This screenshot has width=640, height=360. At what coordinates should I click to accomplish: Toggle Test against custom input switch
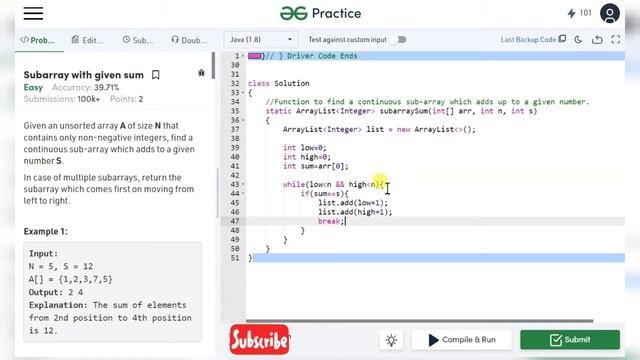[398, 40]
